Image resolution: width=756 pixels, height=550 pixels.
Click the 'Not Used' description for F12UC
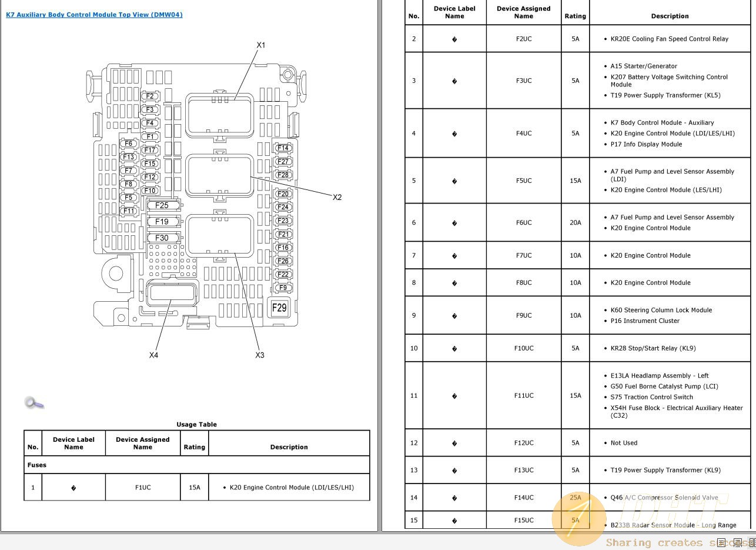pyautogui.click(x=624, y=443)
